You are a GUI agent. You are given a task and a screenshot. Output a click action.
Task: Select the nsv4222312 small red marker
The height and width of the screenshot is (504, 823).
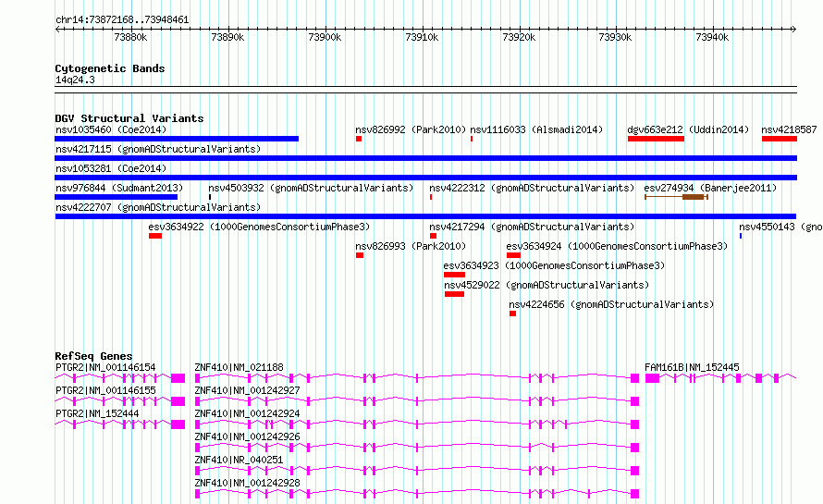[431, 197]
